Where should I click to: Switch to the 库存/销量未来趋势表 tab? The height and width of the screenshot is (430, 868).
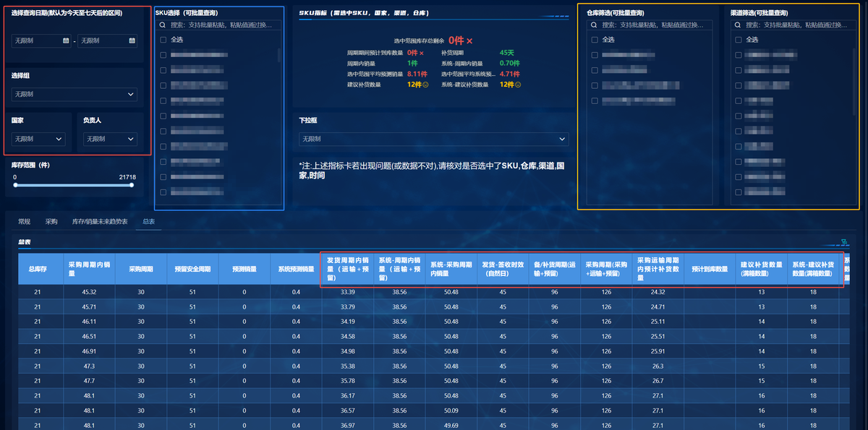100,222
